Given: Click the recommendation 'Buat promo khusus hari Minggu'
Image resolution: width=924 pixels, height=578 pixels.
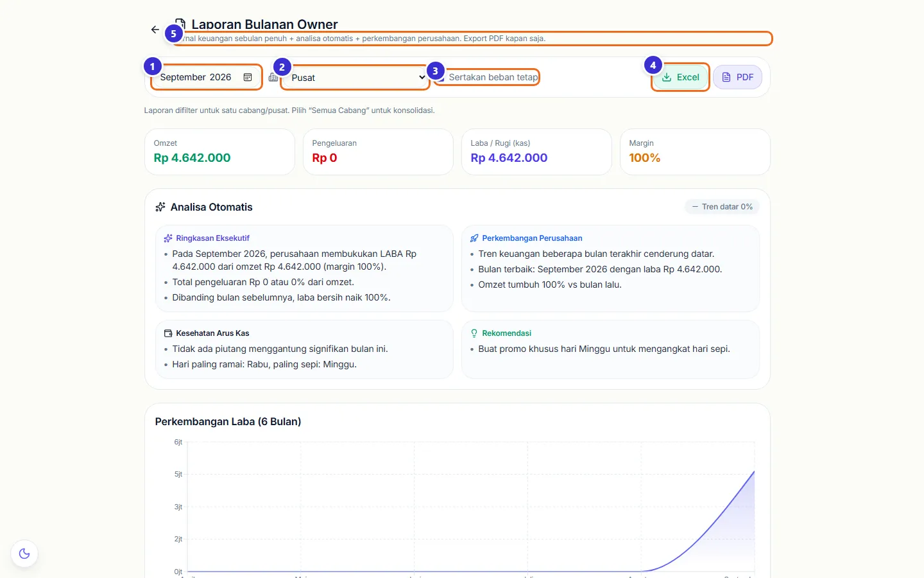Looking at the screenshot, I should [604, 349].
